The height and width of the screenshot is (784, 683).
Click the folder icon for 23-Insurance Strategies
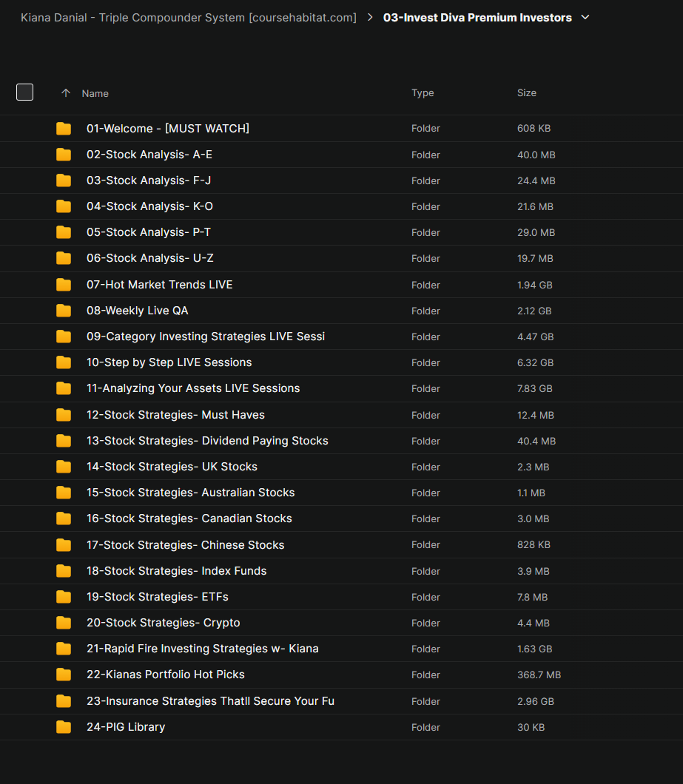click(x=64, y=701)
